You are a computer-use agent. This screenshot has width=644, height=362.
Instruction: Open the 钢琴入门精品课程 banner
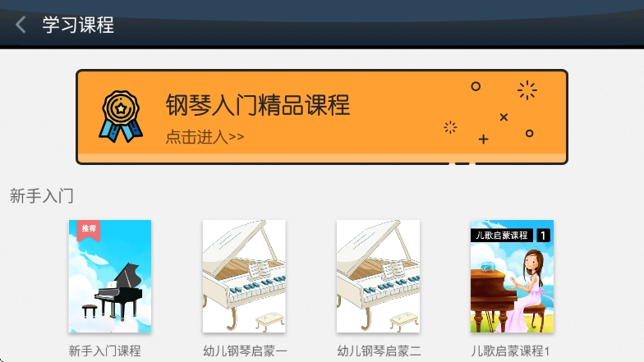322,117
